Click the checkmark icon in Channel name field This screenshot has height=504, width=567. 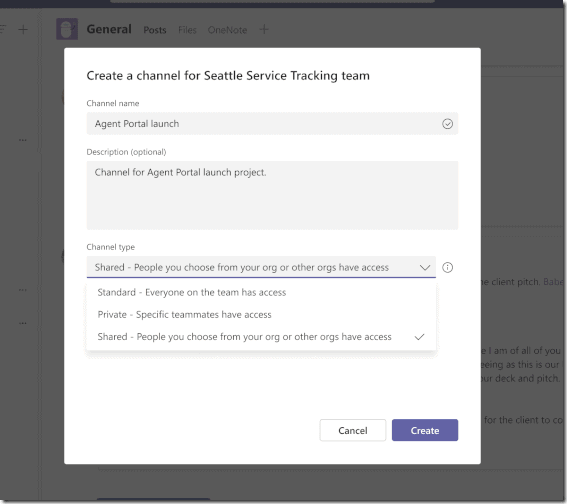coord(447,124)
